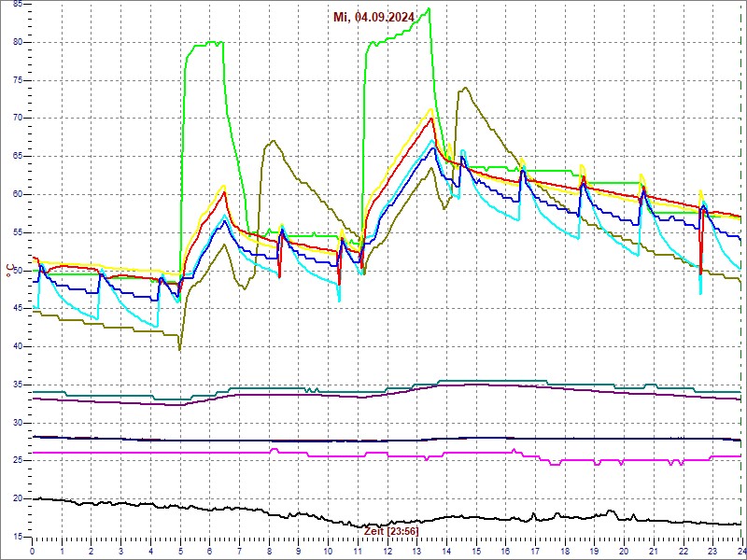This screenshot has height=560, width=747.
Task: Click the '°C' unit label on the vertical axis
Action: (x=9, y=272)
